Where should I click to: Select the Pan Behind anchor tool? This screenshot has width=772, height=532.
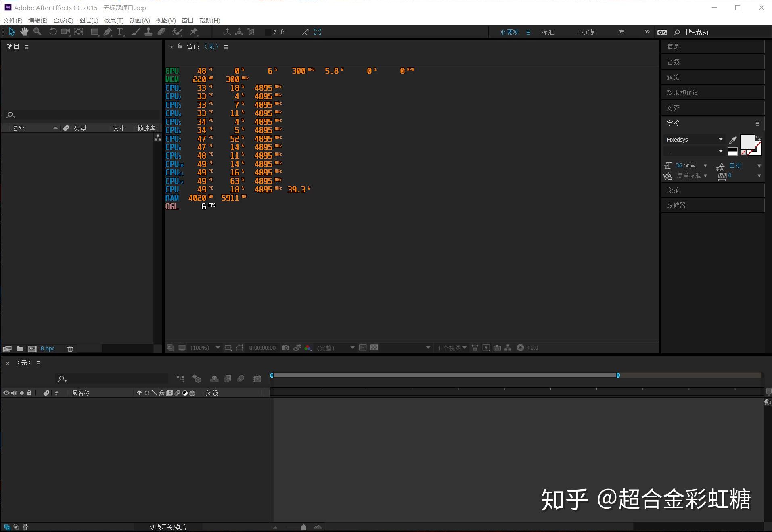(x=79, y=32)
